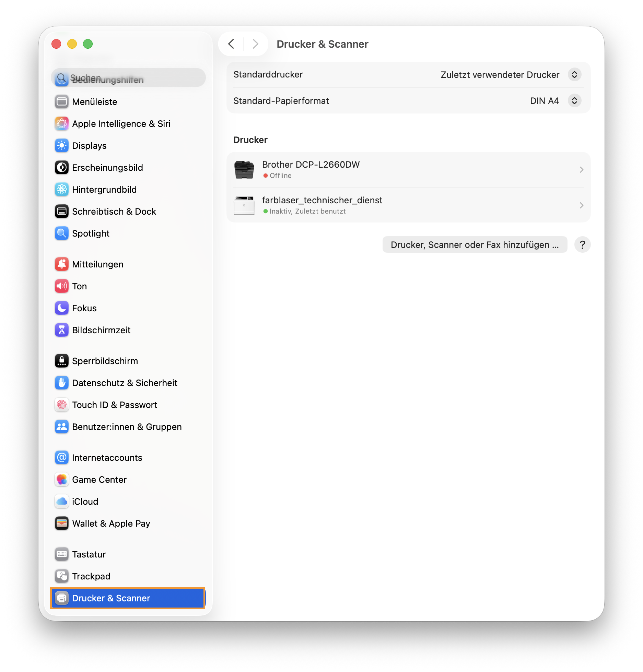
Task: Open the iCloud cloud icon
Action: (x=62, y=502)
